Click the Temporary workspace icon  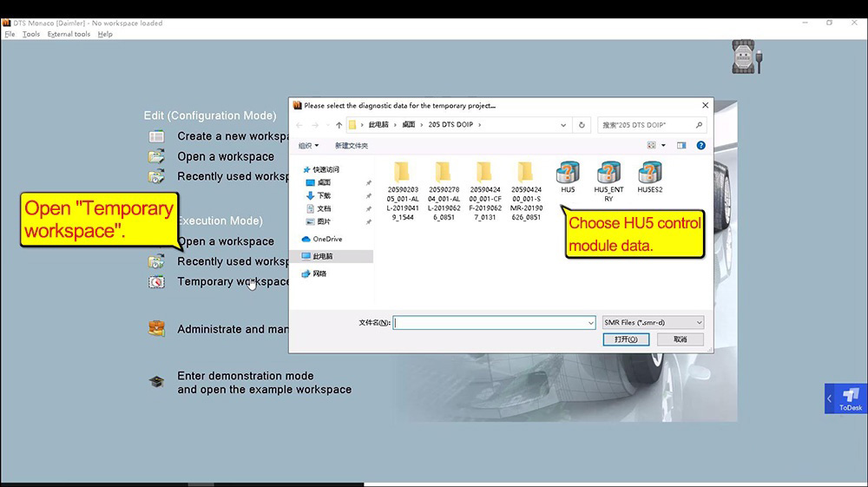[x=156, y=281]
